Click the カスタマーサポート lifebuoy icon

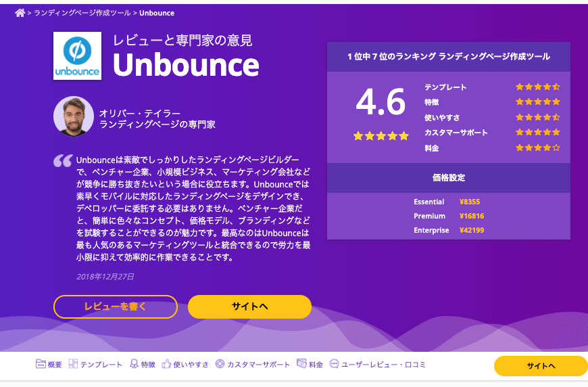point(220,364)
